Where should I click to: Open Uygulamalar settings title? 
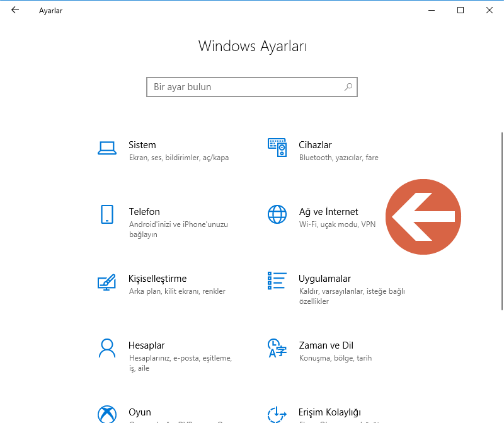tap(324, 279)
